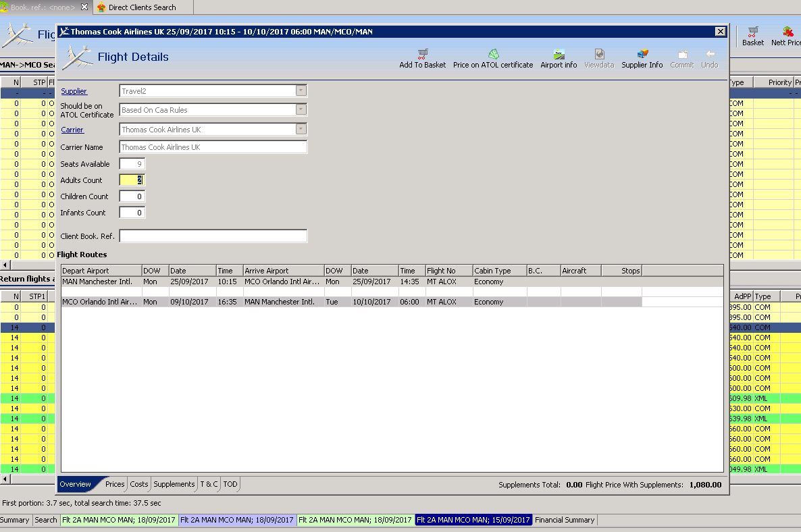Close the Book. ref. <none> tab
The image size is (801, 532).
(x=84, y=7)
